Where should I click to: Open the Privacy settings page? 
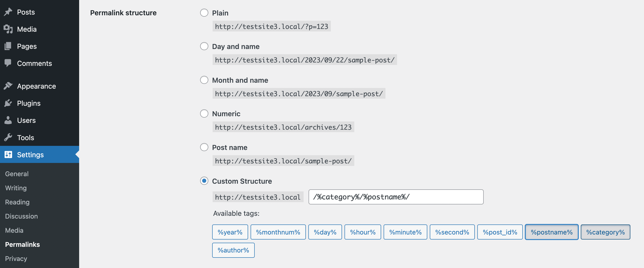[x=16, y=258]
